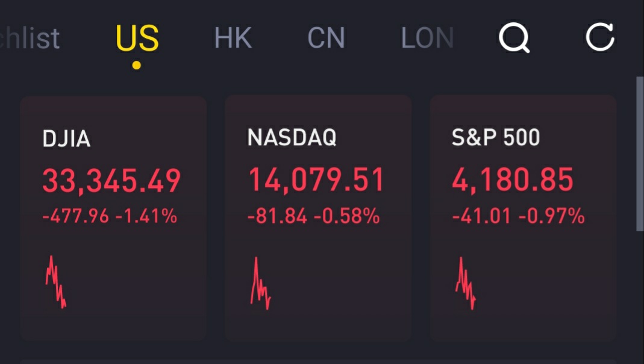Open the DJIA index card
This screenshot has width=644, height=364.
coord(113,217)
